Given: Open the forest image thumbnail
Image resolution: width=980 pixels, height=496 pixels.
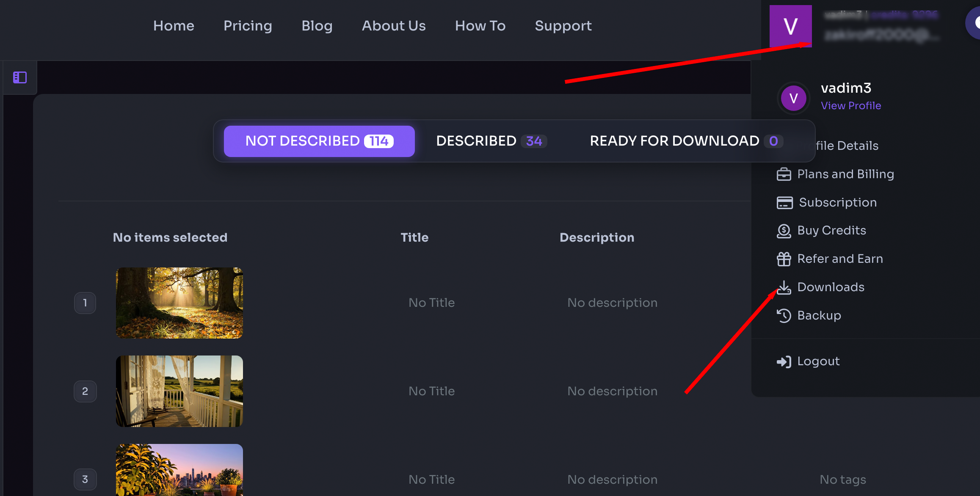Looking at the screenshot, I should coord(179,303).
